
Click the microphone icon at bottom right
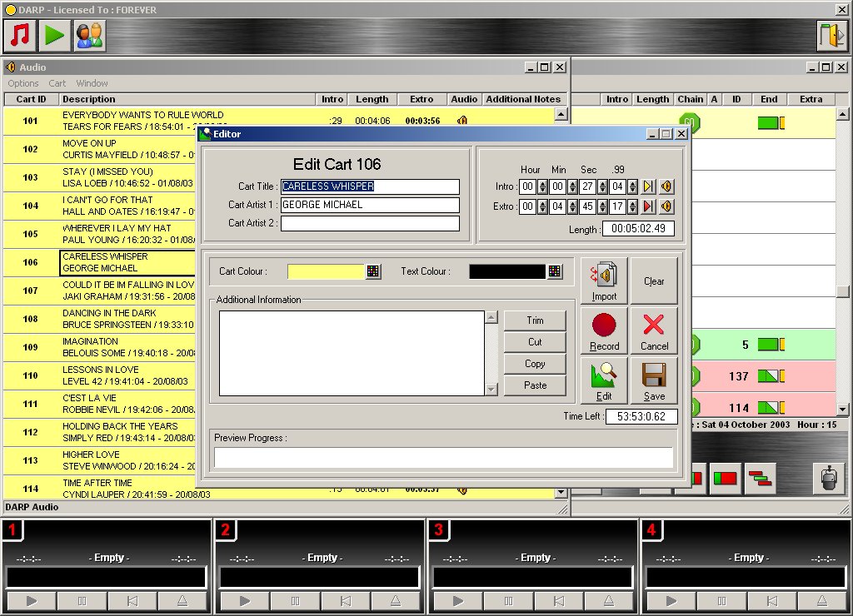click(828, 479)
